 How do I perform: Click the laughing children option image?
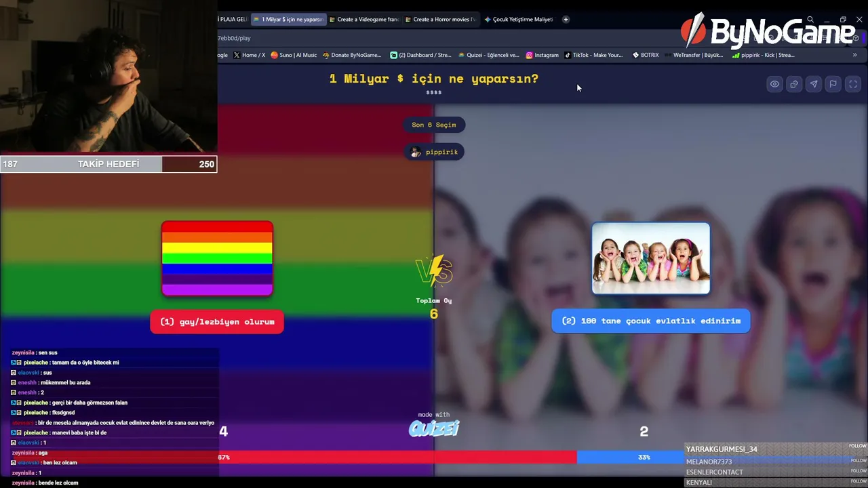[651, 258]
